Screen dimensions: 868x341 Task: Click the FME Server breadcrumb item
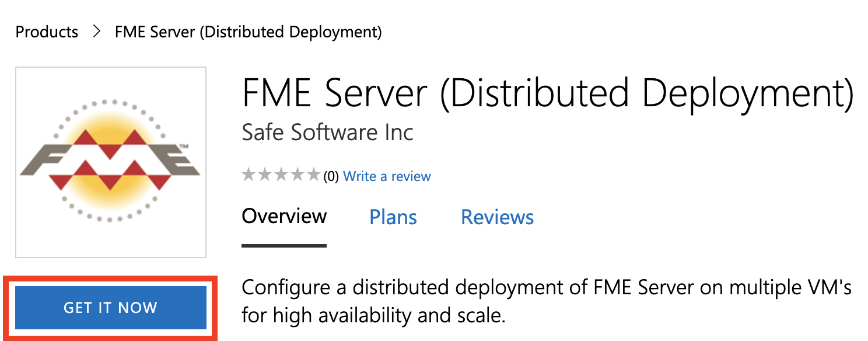pos(249,32)
